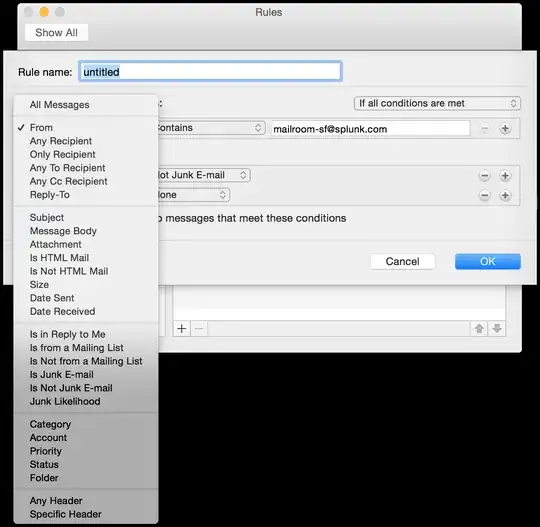Pick Any Recipient in the dropdown list

click(x=86, y=141)
